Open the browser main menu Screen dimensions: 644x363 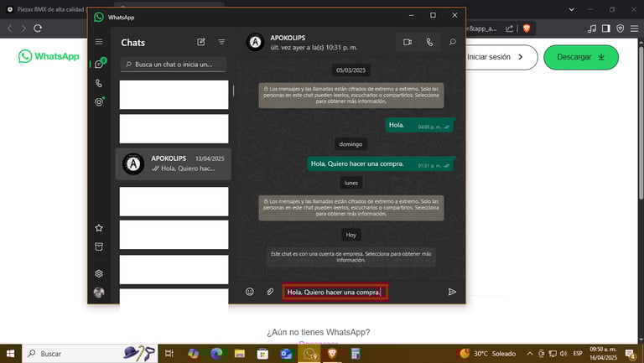pos(635,29)
